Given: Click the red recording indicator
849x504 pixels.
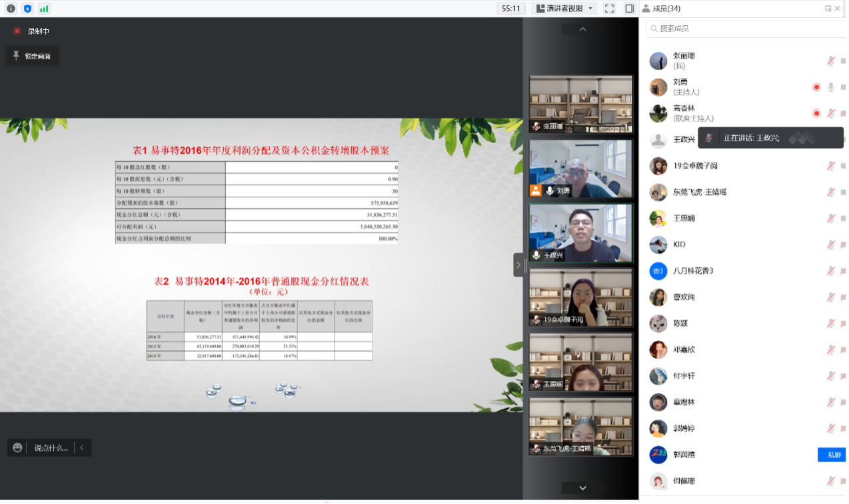Looking at the screenshot, I should pos(17,31).
